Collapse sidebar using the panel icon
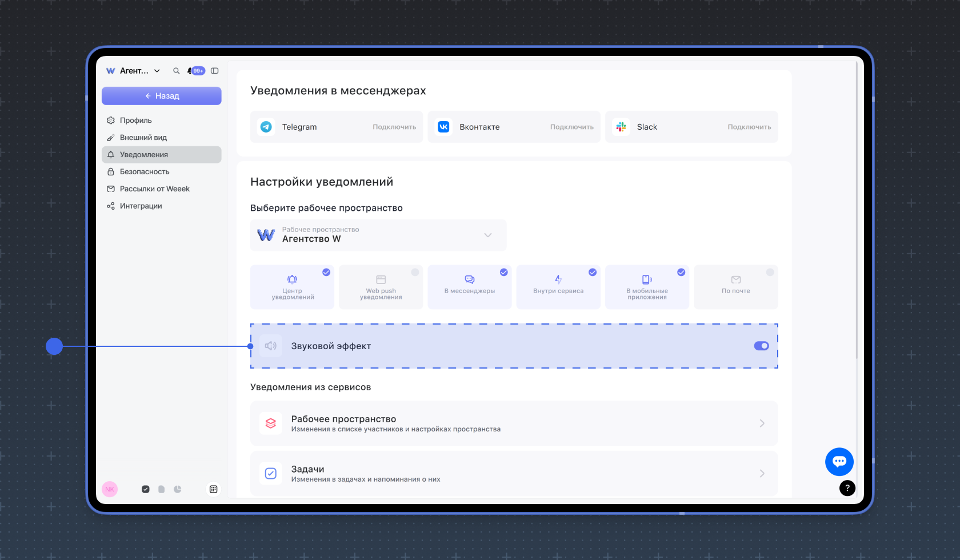This screenshot has width=960, height=560. point(215,71)
